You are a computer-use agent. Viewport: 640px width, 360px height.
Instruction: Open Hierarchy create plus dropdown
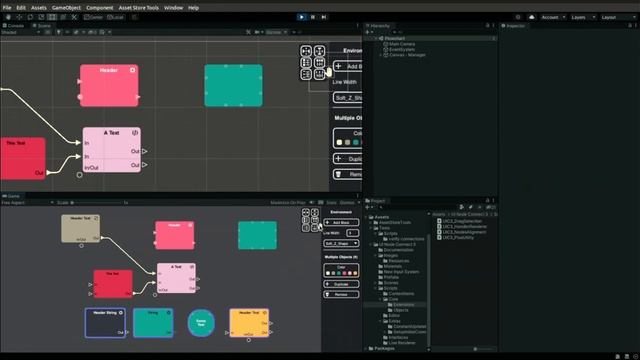pos(369,32)
